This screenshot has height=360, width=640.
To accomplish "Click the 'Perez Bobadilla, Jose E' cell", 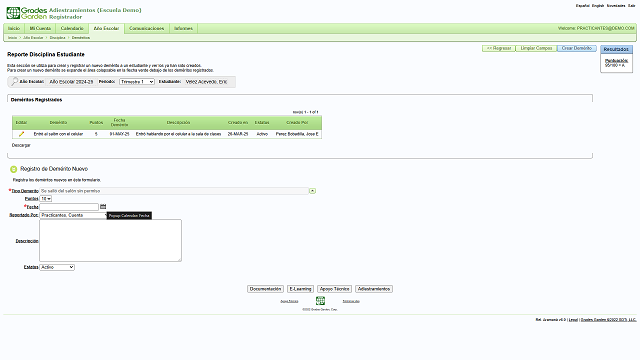I will (x=297, y=134).
